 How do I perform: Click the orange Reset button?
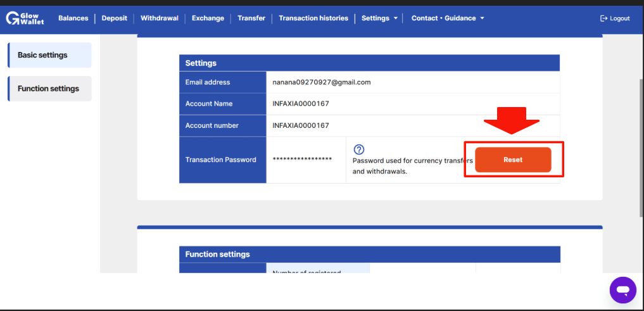(x=513, y=160)
